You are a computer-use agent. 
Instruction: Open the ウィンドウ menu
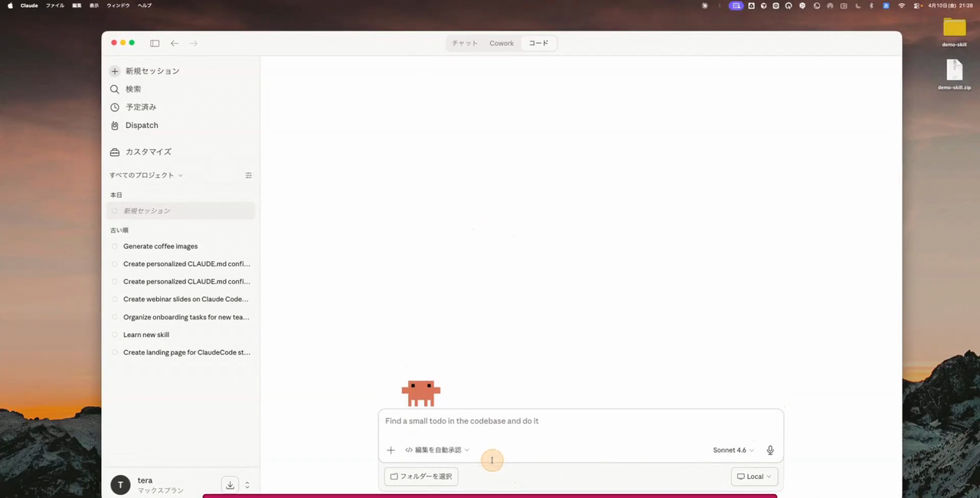[x=118, y=5]
